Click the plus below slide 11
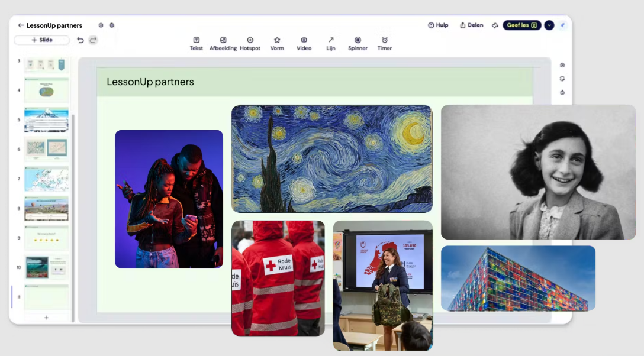 click(46, 318)
